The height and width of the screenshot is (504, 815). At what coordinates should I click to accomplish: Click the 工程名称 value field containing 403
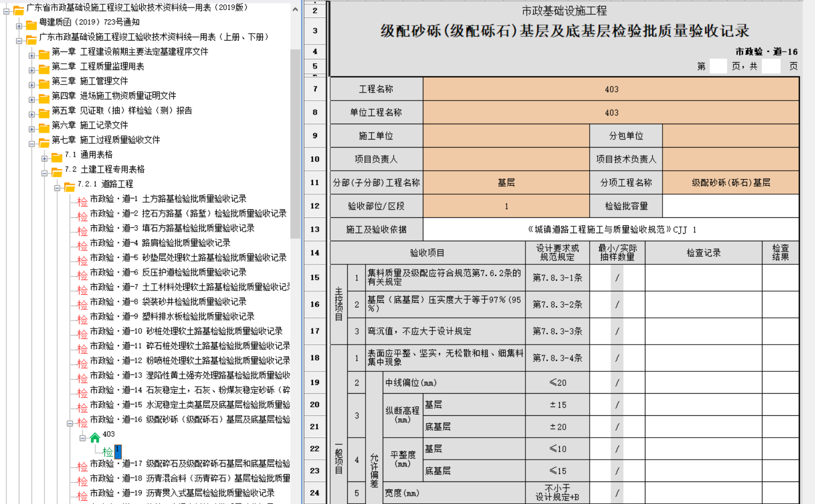(x=611, y=89)
